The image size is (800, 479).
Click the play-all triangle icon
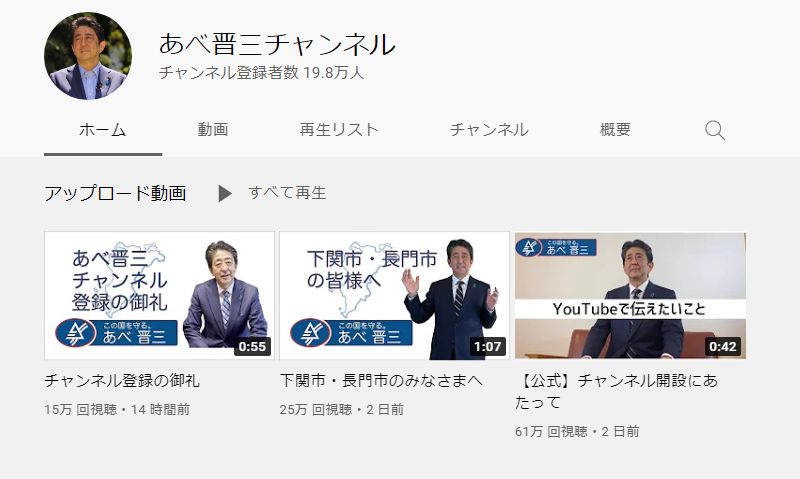pyautogui.click(x=225, y=193)
